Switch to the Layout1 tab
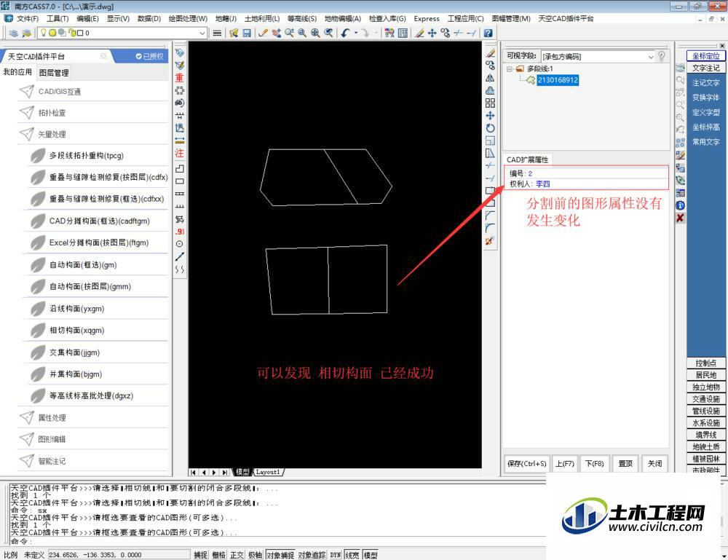The image size is (728, 560). tap(268, 472)
